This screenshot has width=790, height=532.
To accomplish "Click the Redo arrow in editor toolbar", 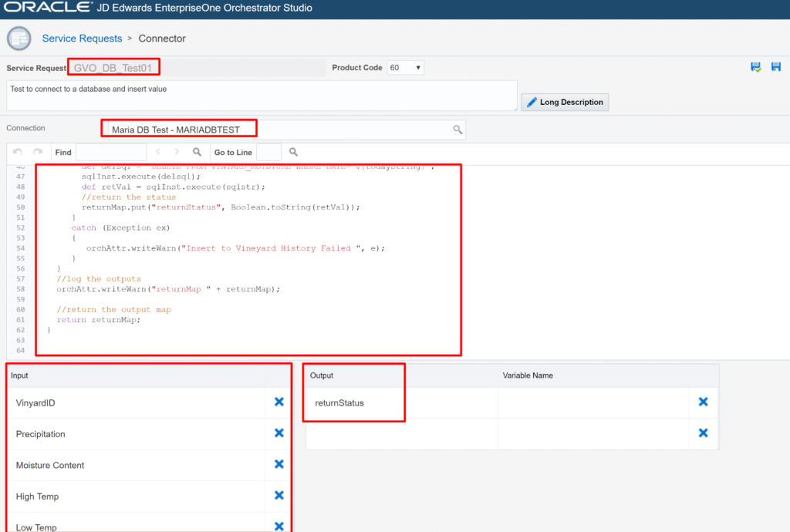I will [38, 152].
